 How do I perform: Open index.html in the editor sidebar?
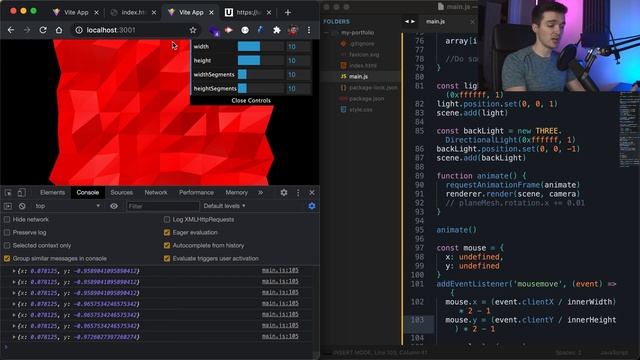click(362, 65)
